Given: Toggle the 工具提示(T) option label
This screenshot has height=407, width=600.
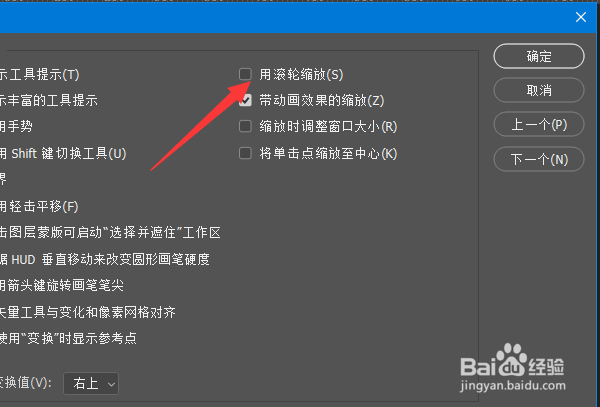Looking at the screenshot, I should click(x=39, y=75).
